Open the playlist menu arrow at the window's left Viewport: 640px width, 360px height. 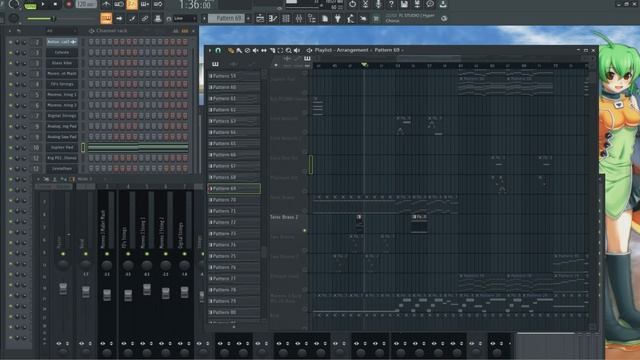tap(210, 51)
